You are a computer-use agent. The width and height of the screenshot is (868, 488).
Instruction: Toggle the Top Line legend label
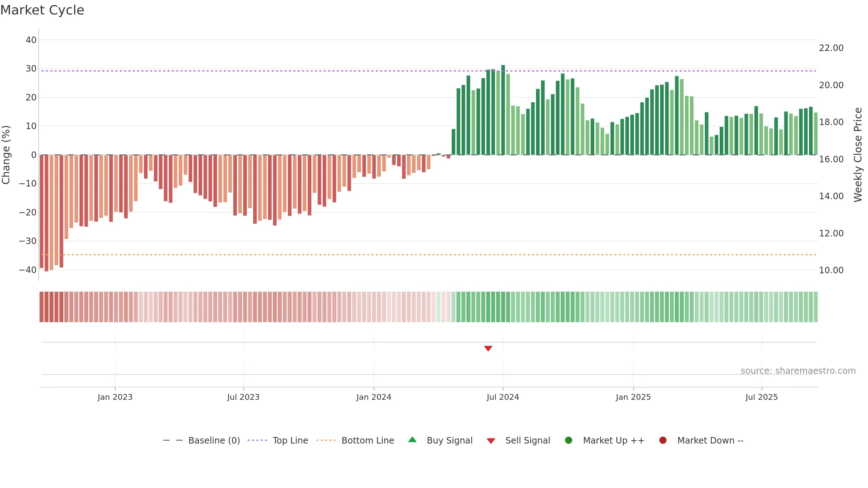click(290, 440)
